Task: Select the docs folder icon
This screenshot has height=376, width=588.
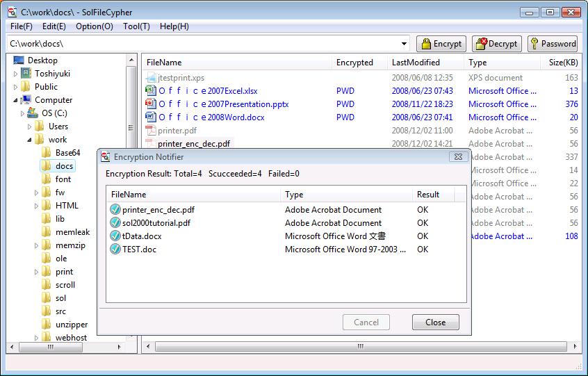Action: [x=46, y=165]
